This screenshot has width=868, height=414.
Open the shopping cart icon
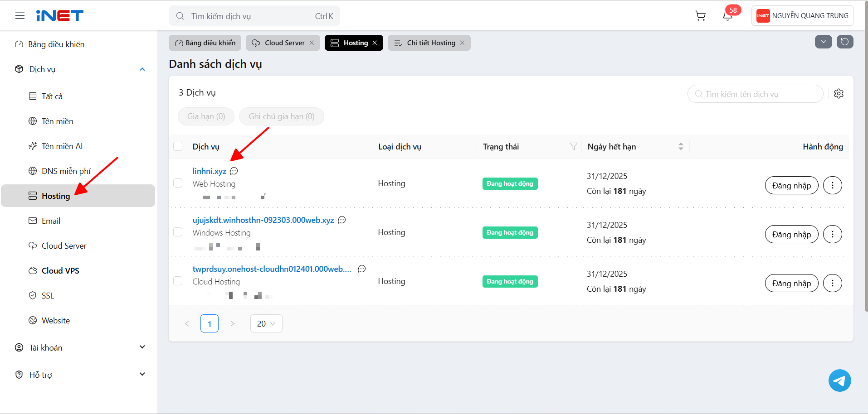point(701,16)
